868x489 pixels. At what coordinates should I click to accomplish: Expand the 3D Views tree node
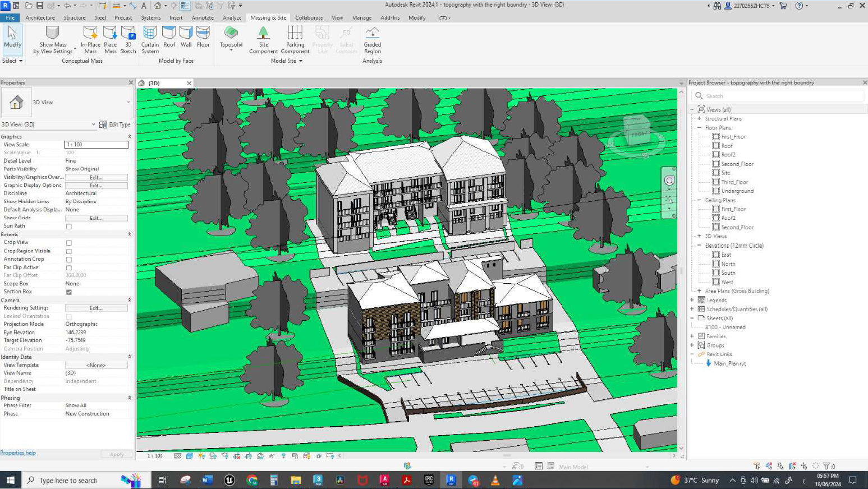700,236
